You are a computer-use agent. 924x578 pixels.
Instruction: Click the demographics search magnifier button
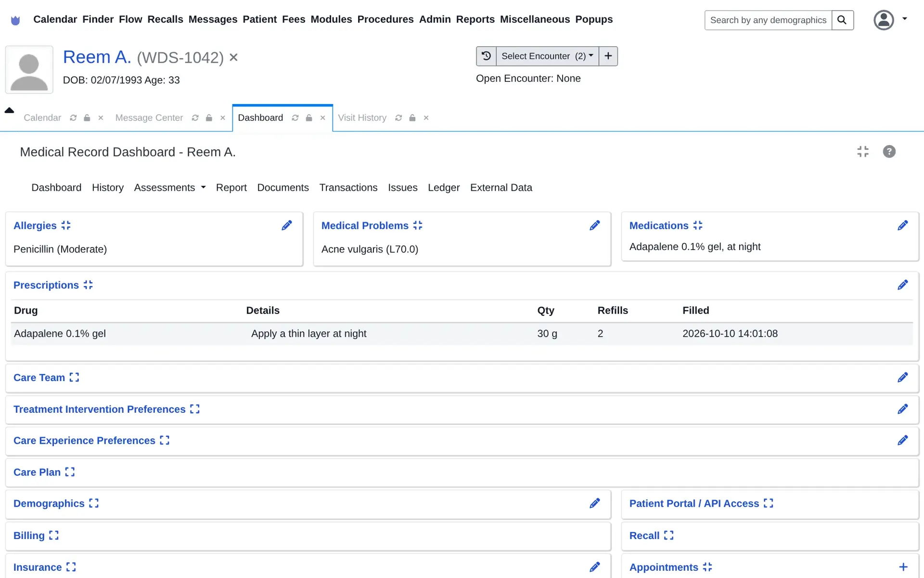click(x=842, y=20)
